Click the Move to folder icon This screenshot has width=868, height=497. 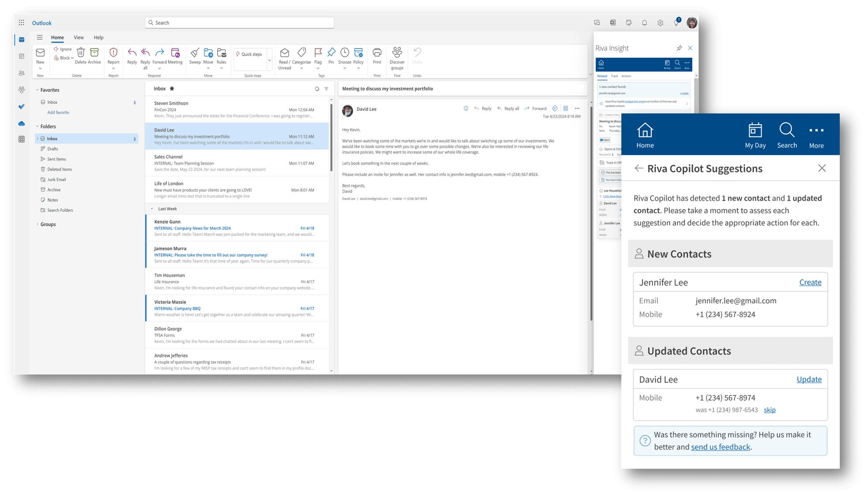208,53
